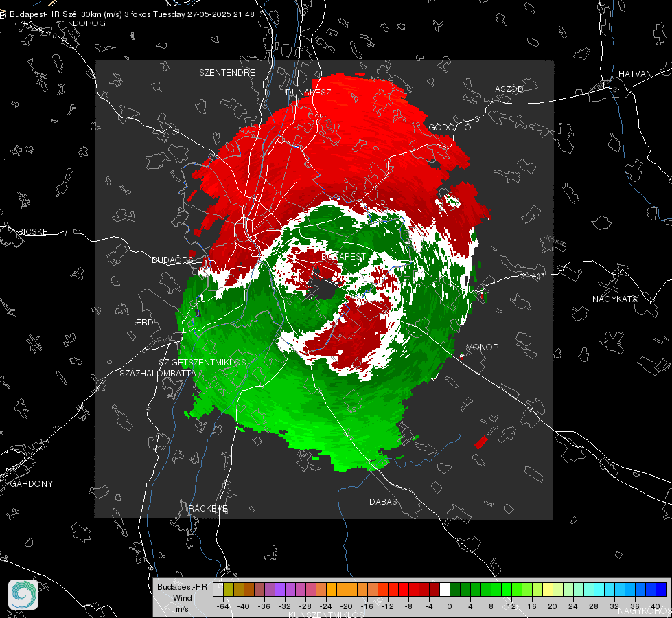Click the small red echo southeast of Monor
Viewport: 672px width, 618px height.
(481, 442)
